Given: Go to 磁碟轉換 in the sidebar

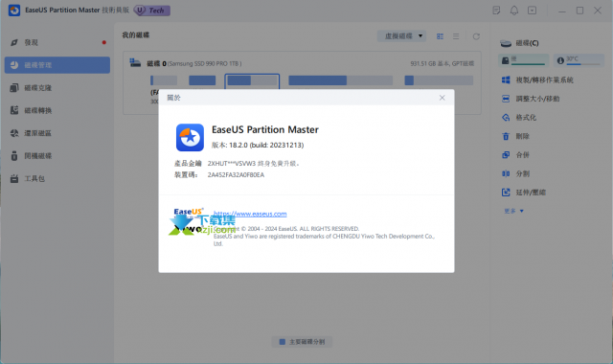Looking at the screenshot, I should coord(57,110).
